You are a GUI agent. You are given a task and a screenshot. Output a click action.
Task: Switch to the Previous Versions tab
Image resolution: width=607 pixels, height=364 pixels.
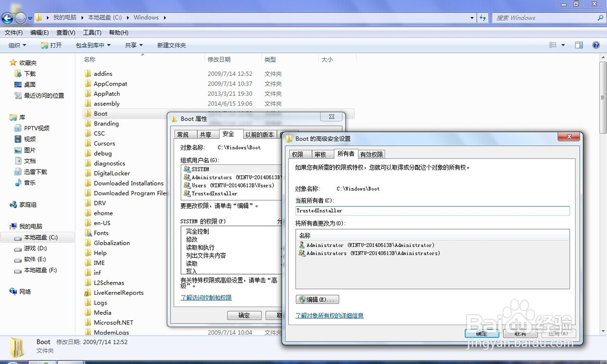260,135
